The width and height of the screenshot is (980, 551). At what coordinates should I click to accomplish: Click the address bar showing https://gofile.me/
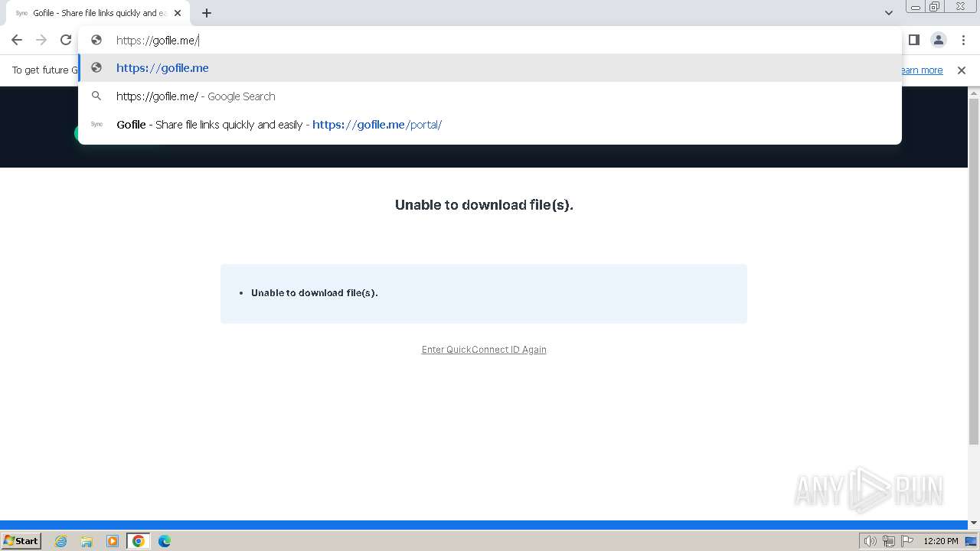tap(490, 40)
